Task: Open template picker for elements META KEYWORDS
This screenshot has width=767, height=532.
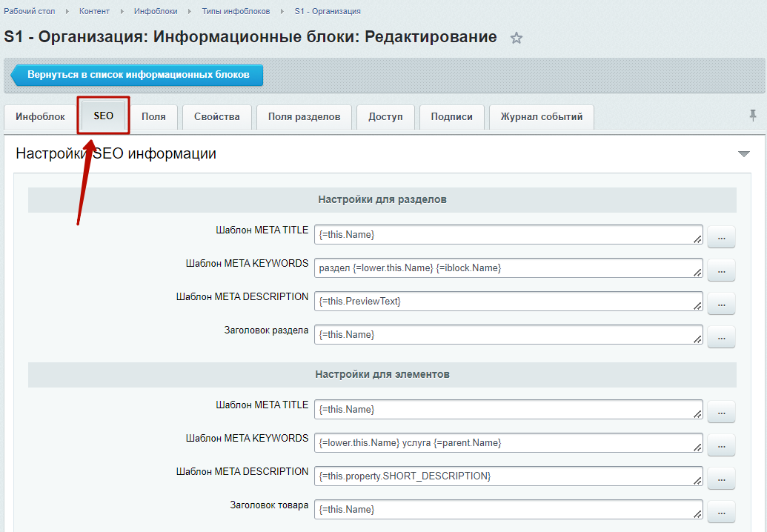Action: 721,445
